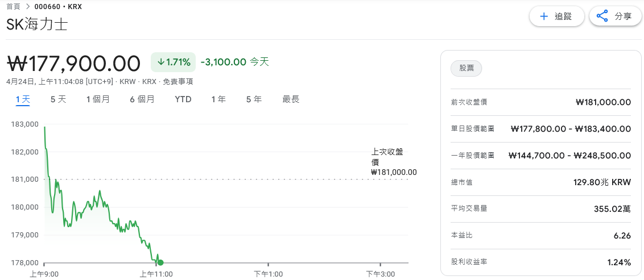The height and width of the screenshot is (280, 644).
Task: Click the 前次收盤價 row label
Action: point(469,102)
